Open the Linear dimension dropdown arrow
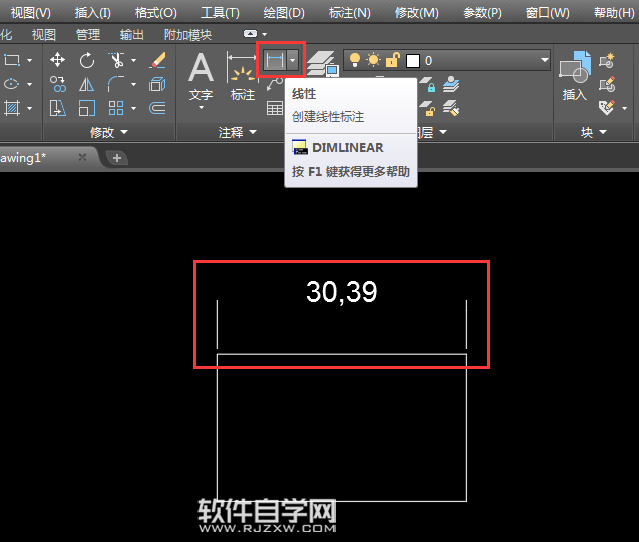 point(293,60)
